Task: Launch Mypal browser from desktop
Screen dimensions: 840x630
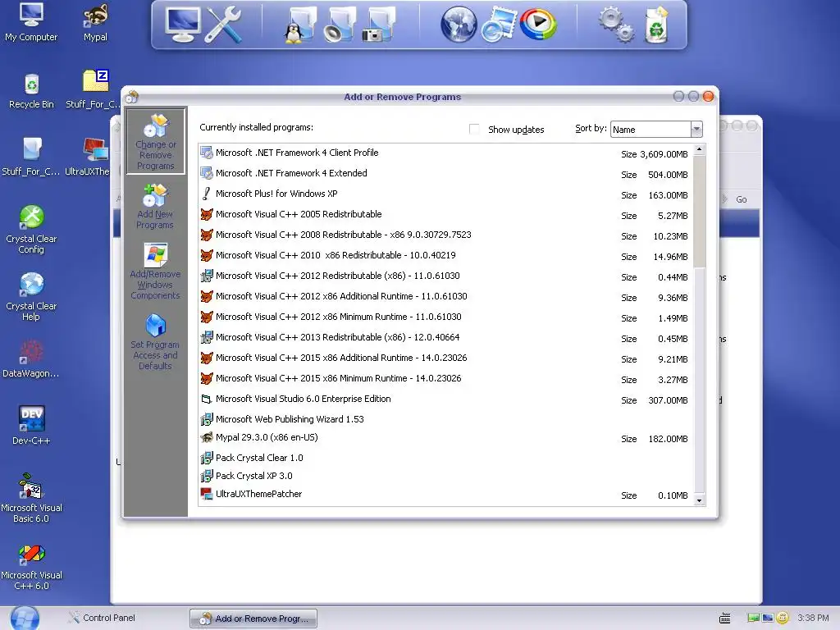Action: 95,23
